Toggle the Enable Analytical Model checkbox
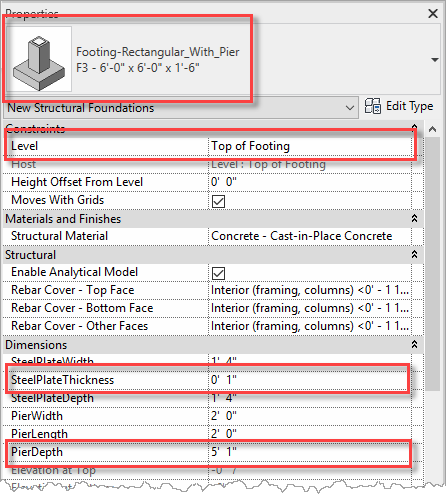This screenshot has height=496, width=446. pyautogui.click(x=218, y=273)
